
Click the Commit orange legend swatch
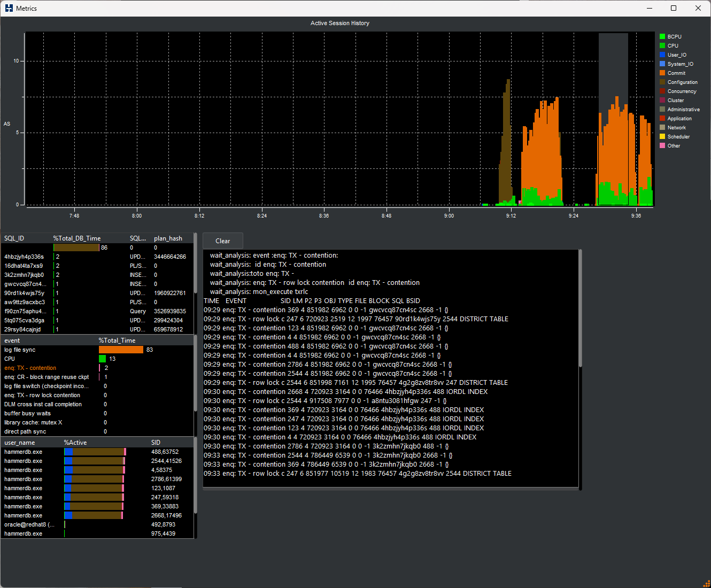coord(662,73)
